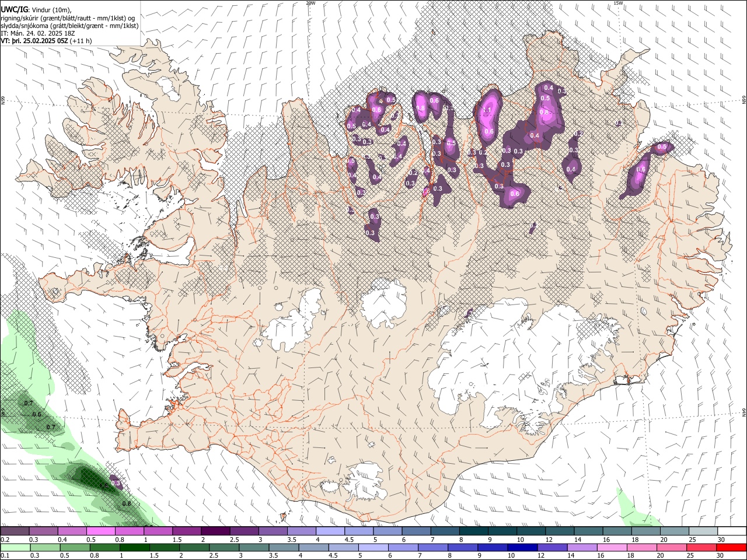
Task: Click the 'Vindur (10m)' header text
Action: pyautogui.click(x=51, y=9)
